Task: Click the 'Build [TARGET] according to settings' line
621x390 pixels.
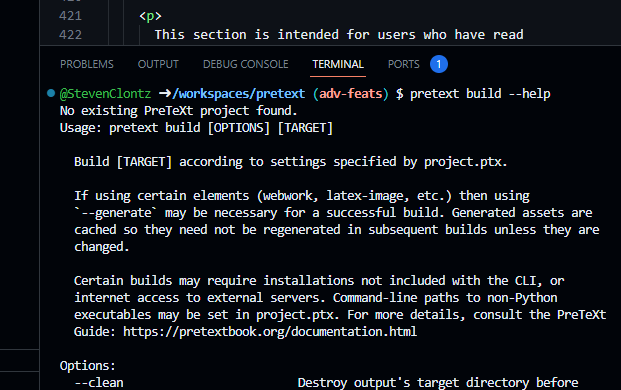Action: tap(291, 162)
